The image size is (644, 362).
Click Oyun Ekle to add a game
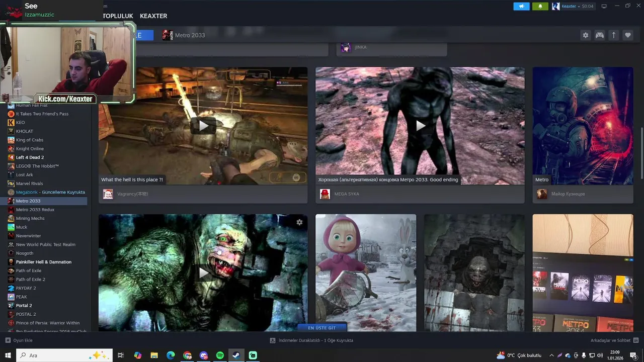19,340
